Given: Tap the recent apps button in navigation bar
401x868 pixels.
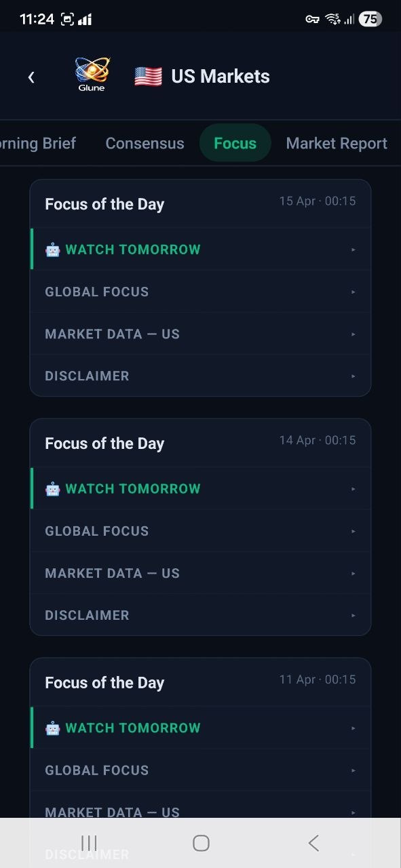Looking at the screenshot, I should point(89,843).
